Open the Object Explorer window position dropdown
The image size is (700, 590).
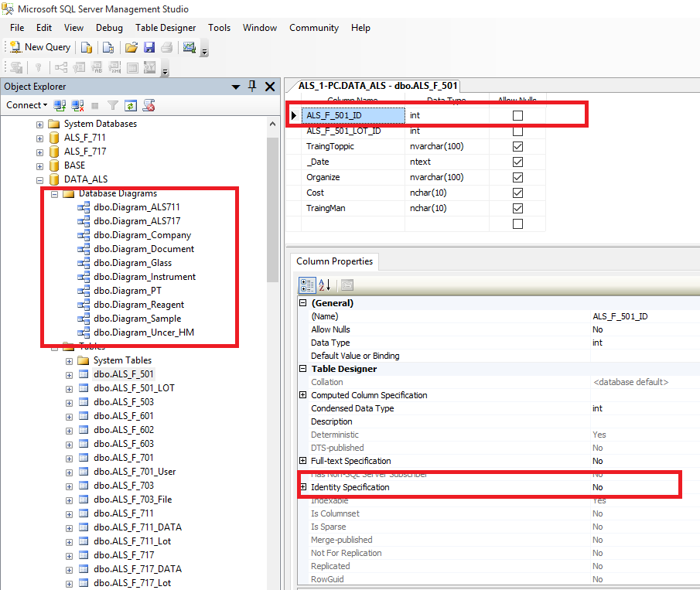(236, 87)
